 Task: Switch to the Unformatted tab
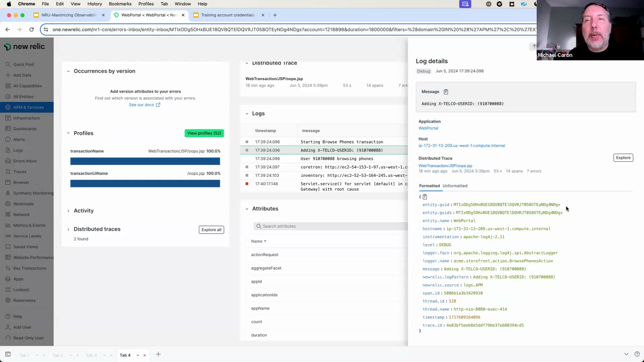pyautogui.click(x=455, y=186)
